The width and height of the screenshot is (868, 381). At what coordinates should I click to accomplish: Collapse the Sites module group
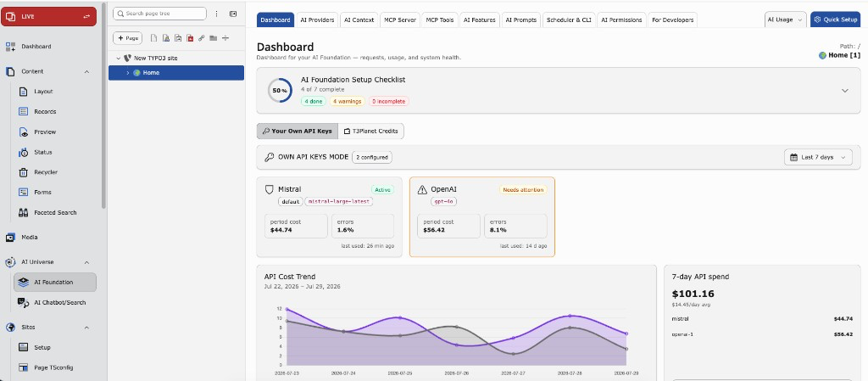coord(87,328)
